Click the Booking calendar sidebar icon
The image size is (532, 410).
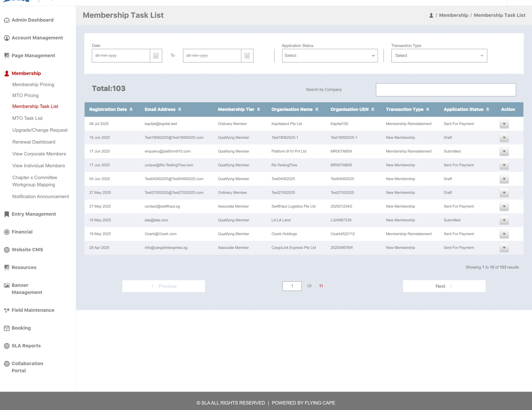pos(7,328)
